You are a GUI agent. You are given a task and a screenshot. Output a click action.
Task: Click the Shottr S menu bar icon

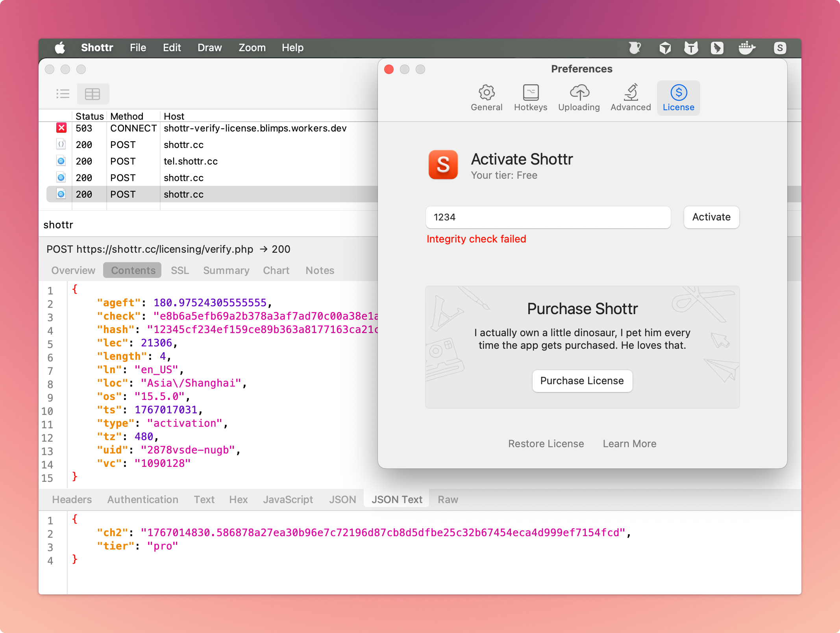click(x=780, y=48)
